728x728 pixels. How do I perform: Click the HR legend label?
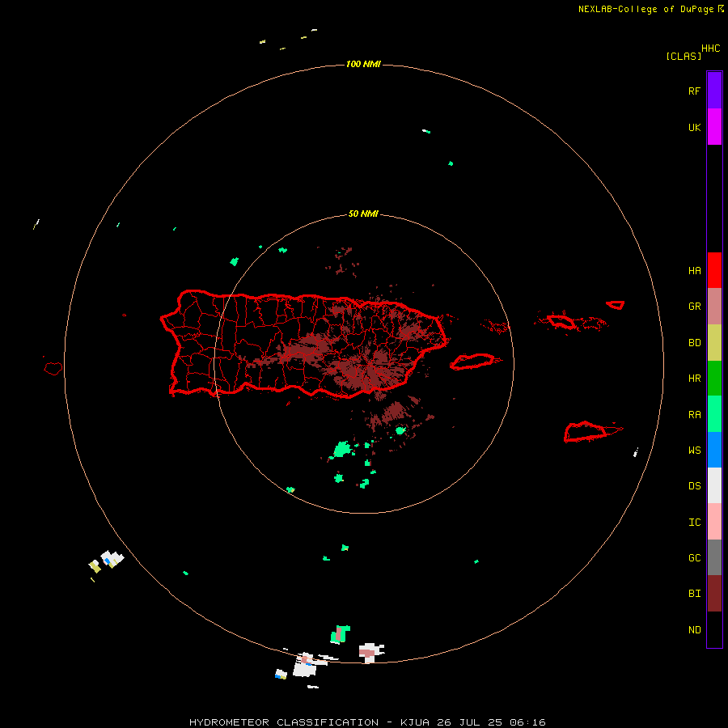coord(694,379)
